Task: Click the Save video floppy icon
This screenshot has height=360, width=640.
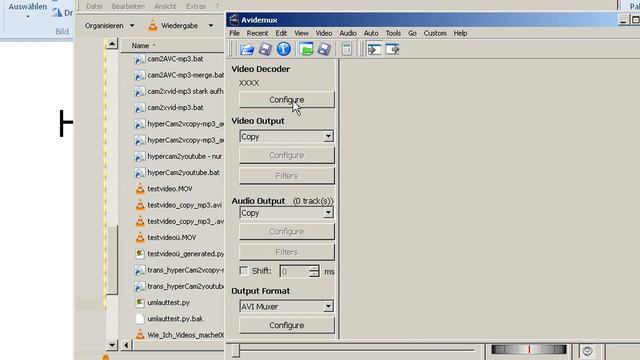Action: [x=265, y=49]
